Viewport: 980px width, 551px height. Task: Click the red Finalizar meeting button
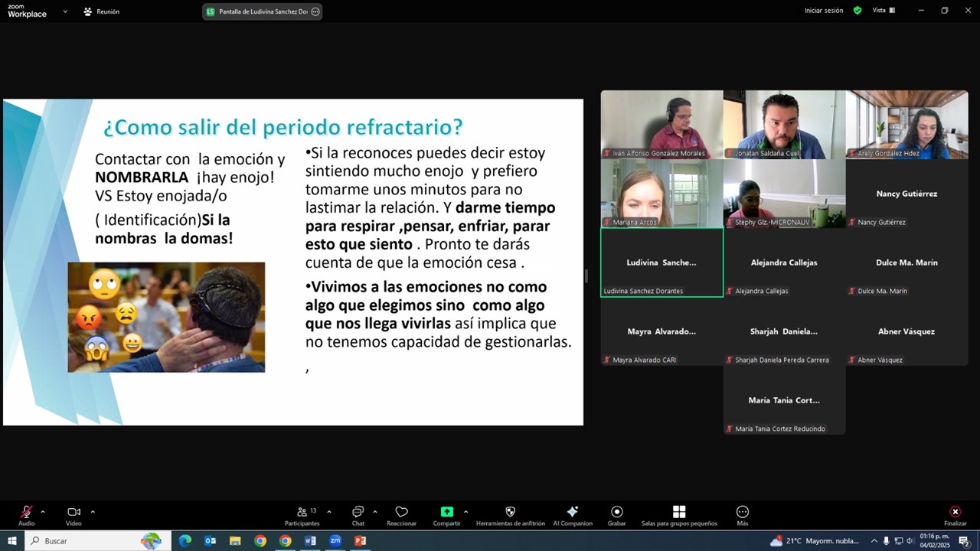click(x=955, y=512)
